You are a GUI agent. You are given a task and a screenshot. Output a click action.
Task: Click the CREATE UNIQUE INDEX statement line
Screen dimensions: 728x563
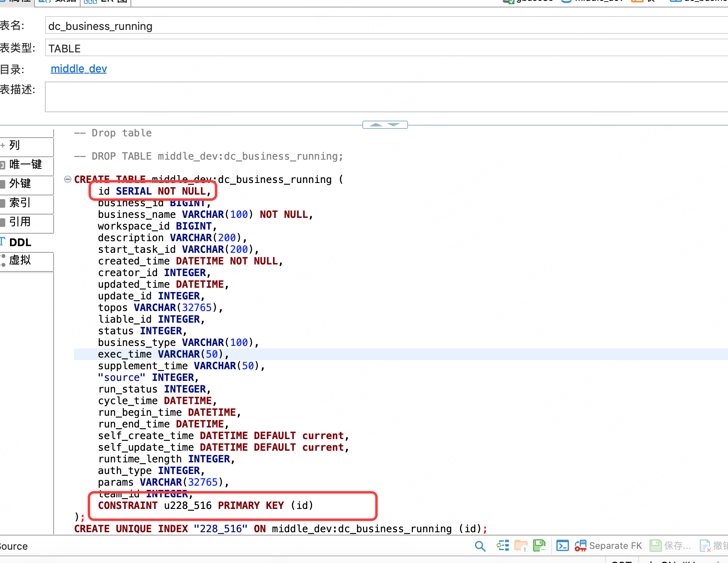coord(281,529)
